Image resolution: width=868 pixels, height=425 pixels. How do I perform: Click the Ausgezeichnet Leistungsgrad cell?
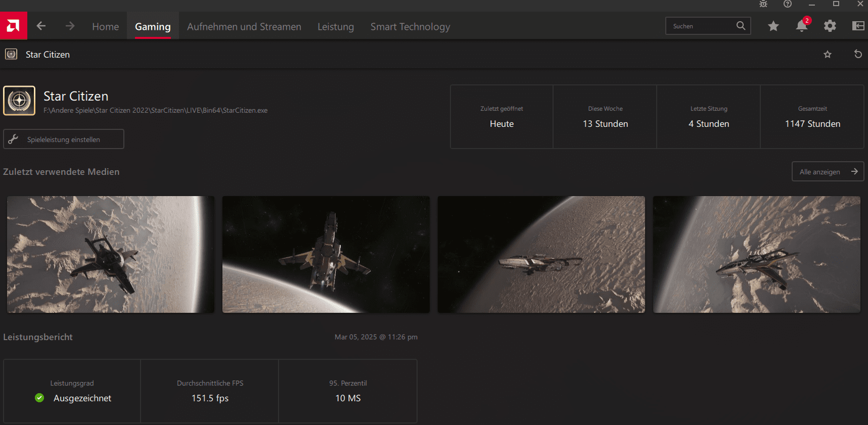click(72, 391)
